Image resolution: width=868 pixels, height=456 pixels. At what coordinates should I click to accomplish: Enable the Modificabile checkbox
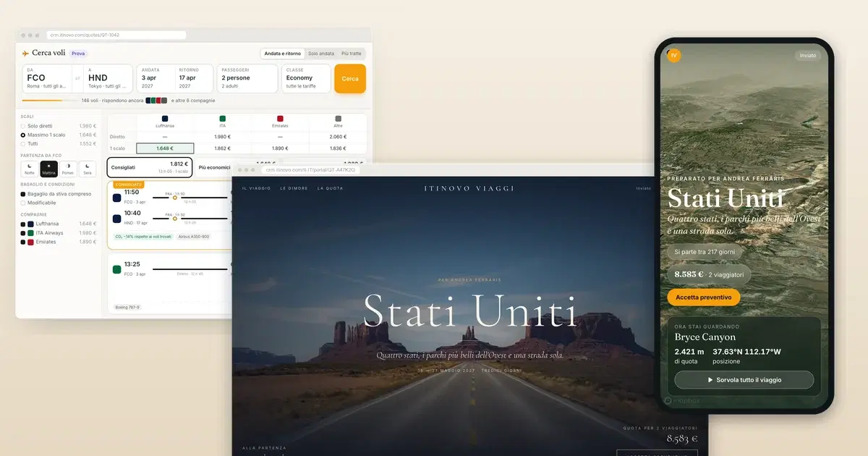click(x=23, y=203)
